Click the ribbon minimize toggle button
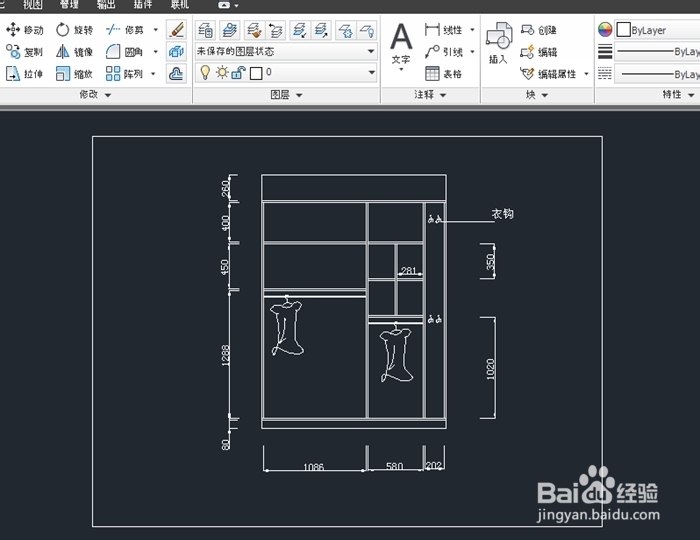Image resolution: width=700 pixels, height=540 pixels. (x=225, y=5)
